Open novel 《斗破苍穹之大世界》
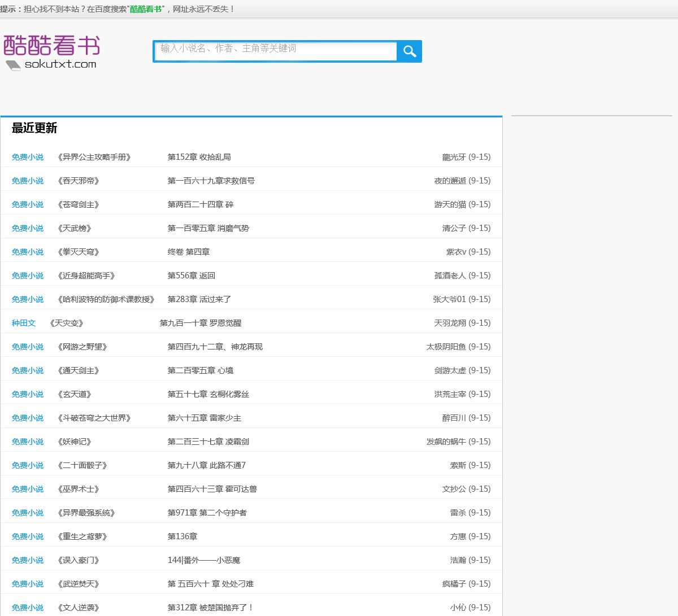This screenshot has height=616, width=678. pos(94,418)
